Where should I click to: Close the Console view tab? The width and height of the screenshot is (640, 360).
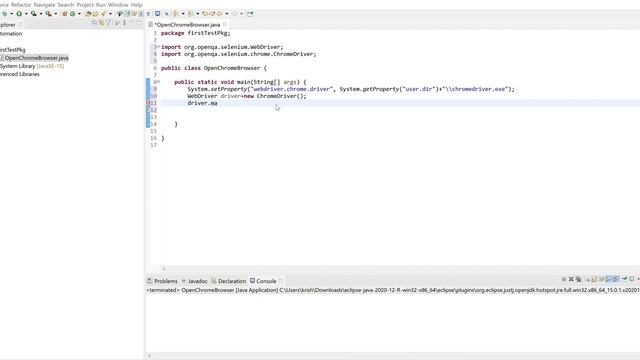pyautogui.click(x=281, y=281)
